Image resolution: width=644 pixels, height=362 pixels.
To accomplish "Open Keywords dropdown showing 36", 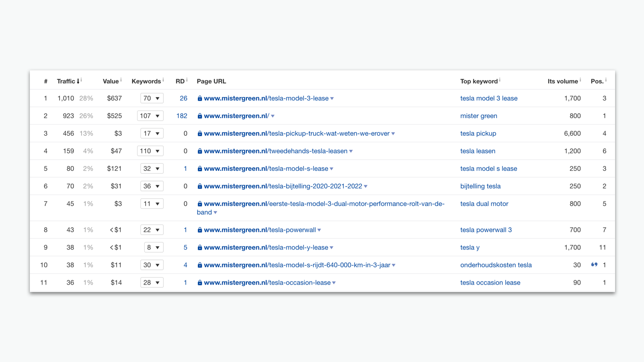I will tap(152, 186).
